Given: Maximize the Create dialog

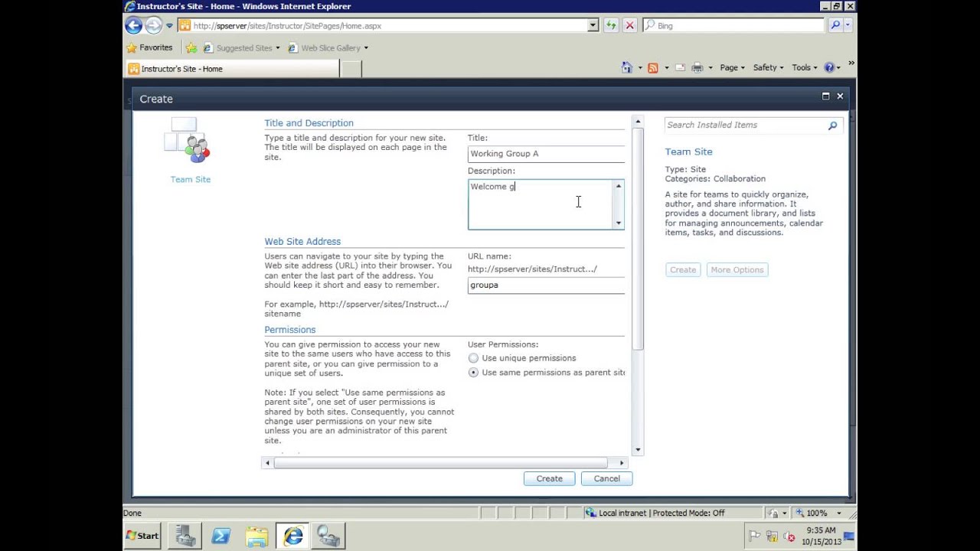Looking at the screenshot, I should point(825,96).
